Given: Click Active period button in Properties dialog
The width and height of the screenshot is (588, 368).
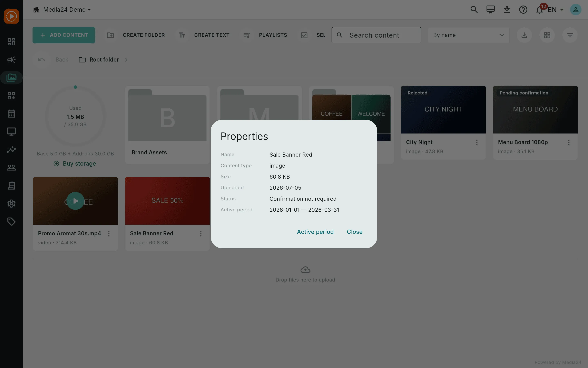Looking at the screenshot, I should (x=315, y=232).
